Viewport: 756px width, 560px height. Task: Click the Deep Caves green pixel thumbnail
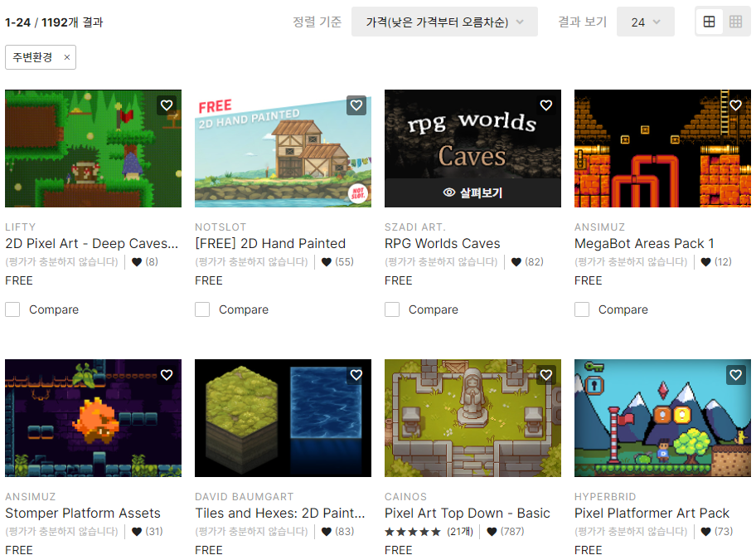click(94, 149)
